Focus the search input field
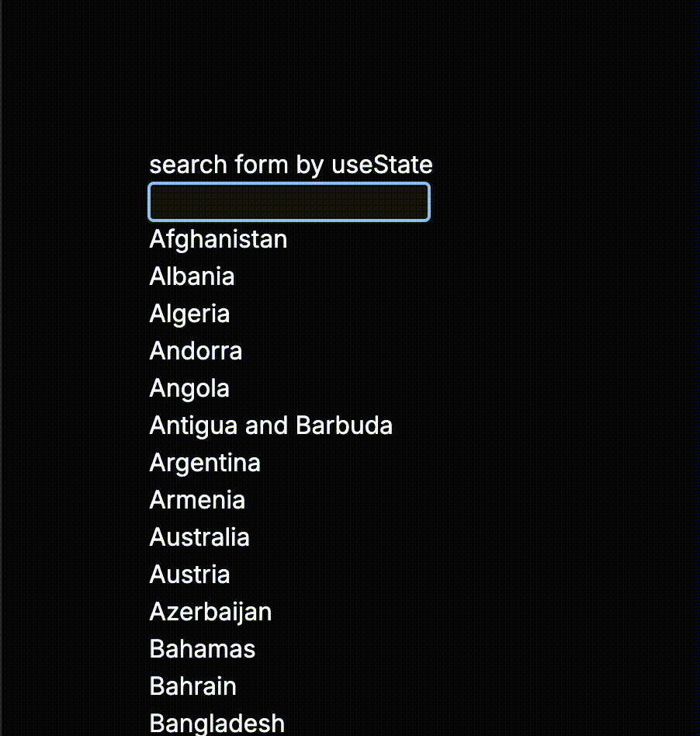 pos(289,202)
